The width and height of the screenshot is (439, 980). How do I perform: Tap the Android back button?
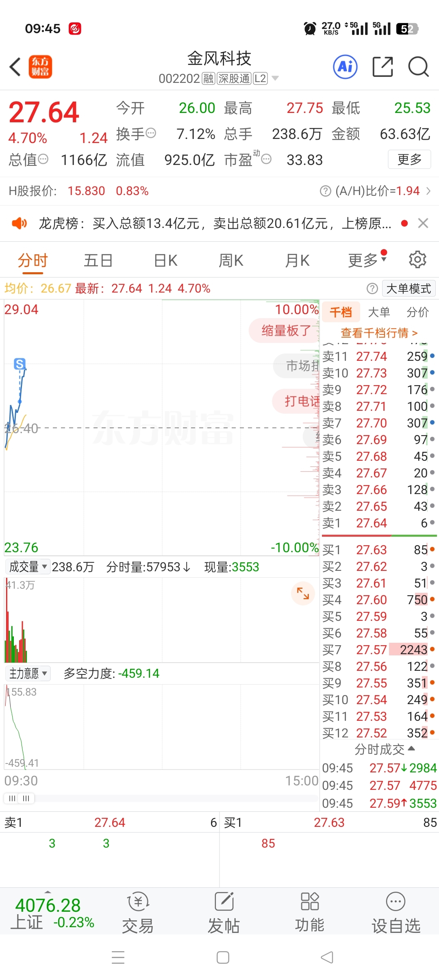pyautogui.click(x=327, y=957)
